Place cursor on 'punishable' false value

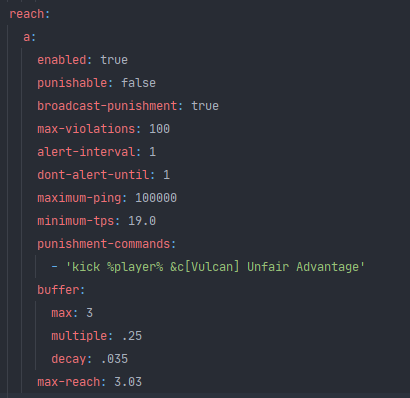click(138, 83)
